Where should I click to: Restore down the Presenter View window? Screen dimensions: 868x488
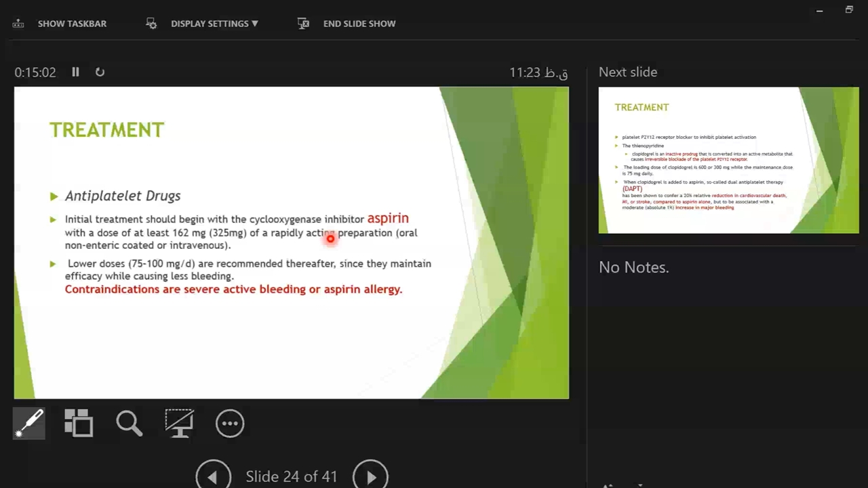pyautogui.click(x=849, y=10)
